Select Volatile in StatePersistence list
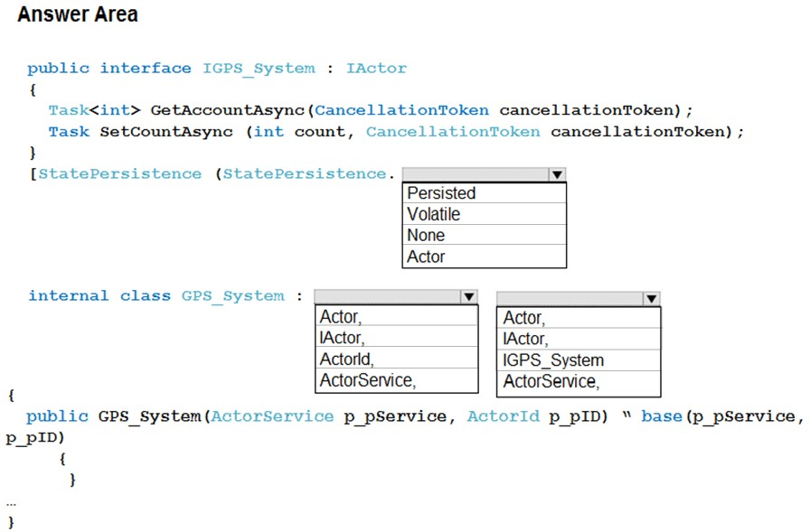The width and height of the screenshot is (810, 532). point(484,214)
